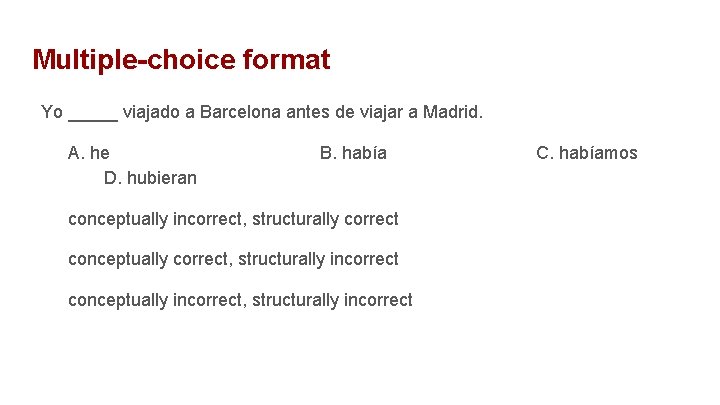Select answer option 'B. había'
Screen dimensions: 720x405
coord(353,153)
